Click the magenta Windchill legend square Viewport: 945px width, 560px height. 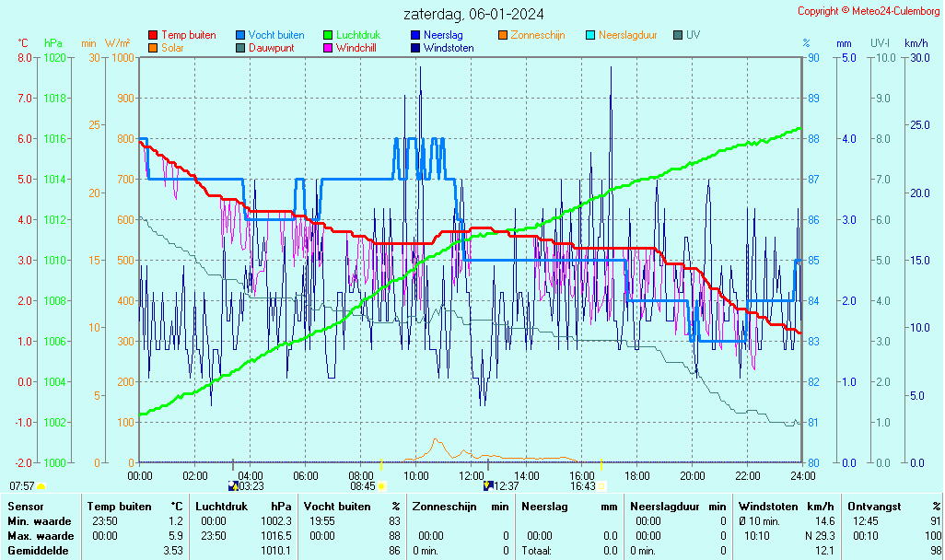pos(328,48)
